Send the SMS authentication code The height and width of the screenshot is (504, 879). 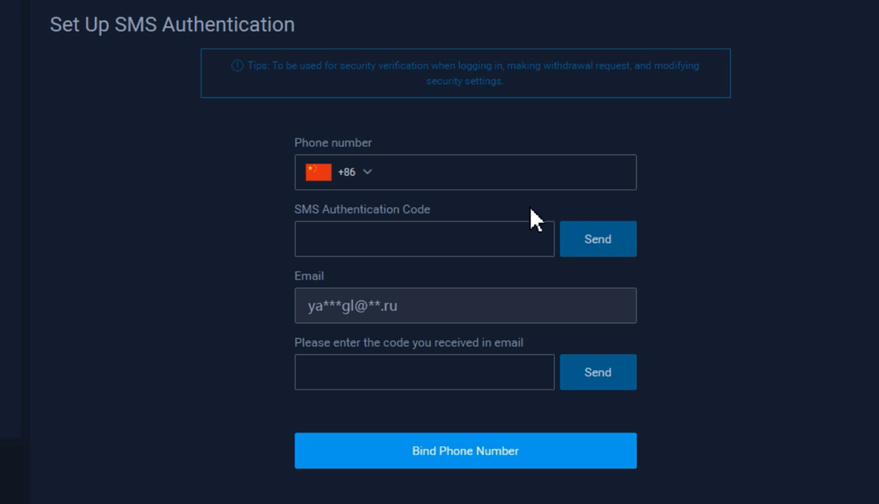point(598,239)
